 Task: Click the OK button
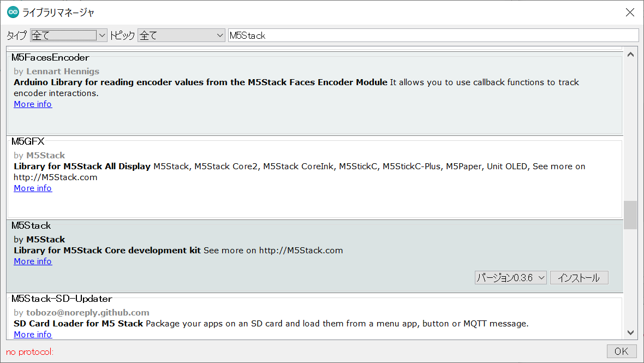(x=622, y=351)
